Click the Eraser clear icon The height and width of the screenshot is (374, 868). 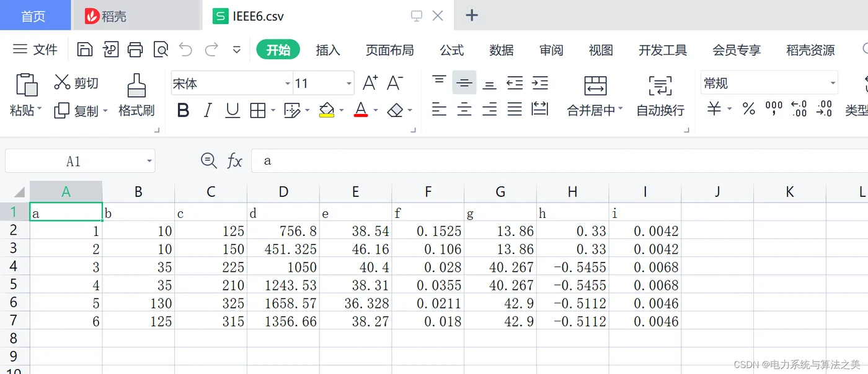coord(395,111)
